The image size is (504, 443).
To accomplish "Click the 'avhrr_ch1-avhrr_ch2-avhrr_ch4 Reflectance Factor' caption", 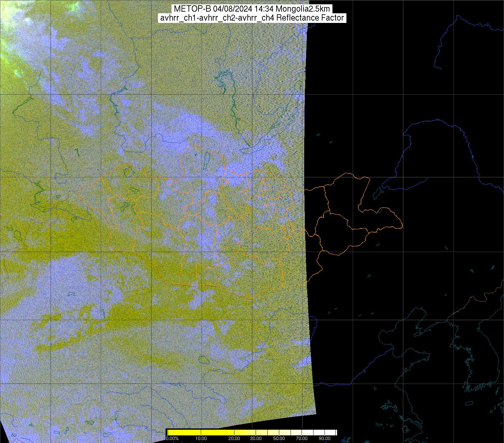I will 252,18.
